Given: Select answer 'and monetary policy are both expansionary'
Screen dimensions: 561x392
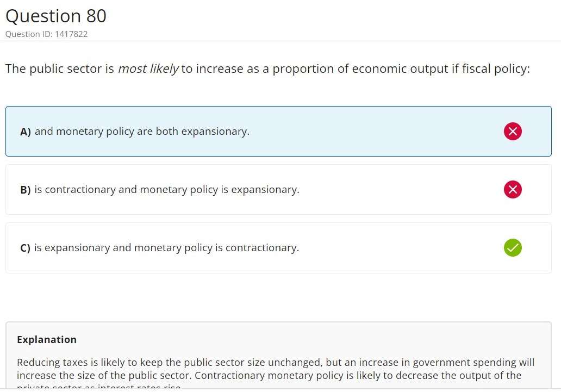Looking at the screenshot, I should point(142,132).
